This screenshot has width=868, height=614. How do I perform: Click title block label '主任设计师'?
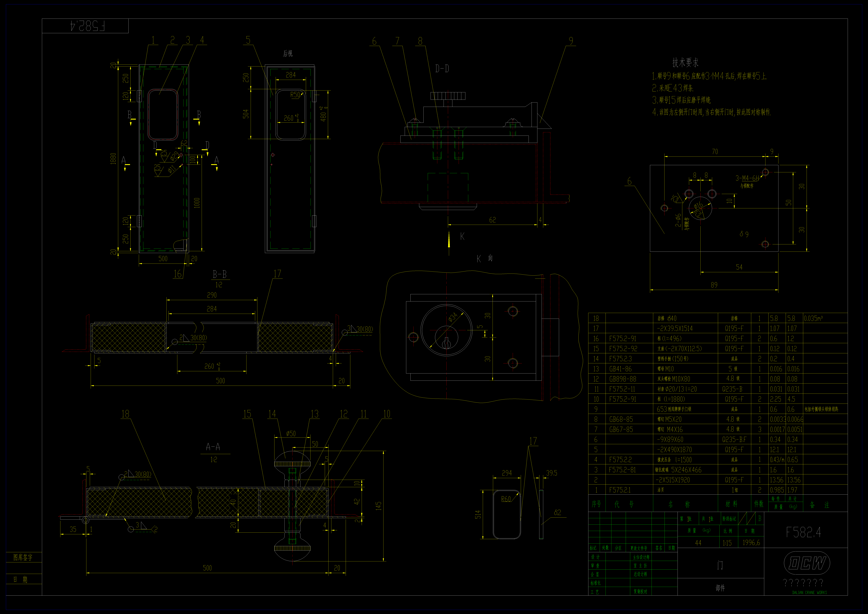point(641,557)
